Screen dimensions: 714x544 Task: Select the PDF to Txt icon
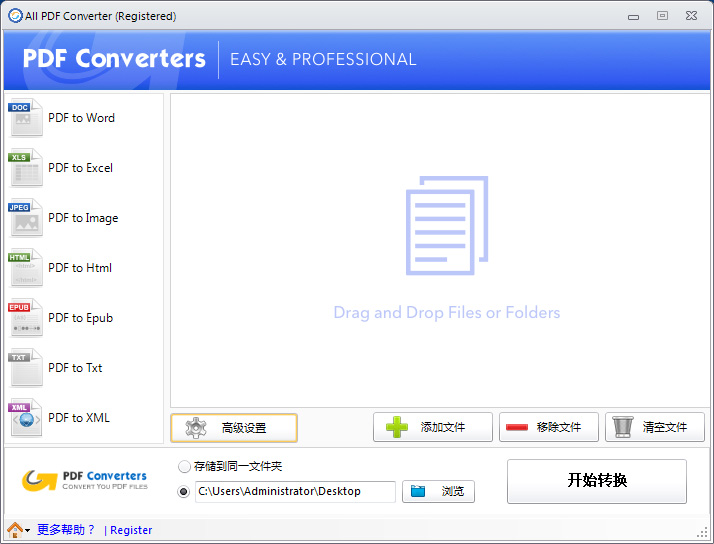[x=26, y=368]
